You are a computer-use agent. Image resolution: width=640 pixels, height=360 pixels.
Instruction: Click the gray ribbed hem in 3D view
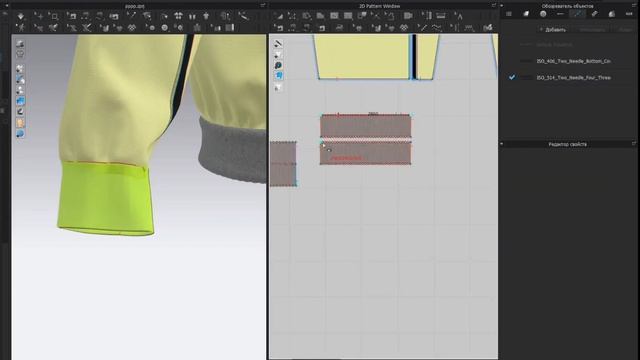(x=233, y=150)
